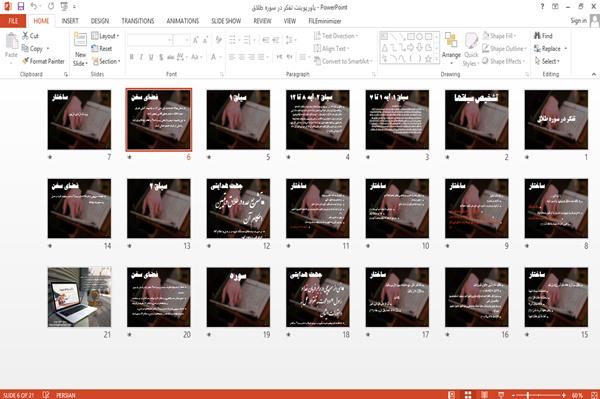
Task: Select the rectangle shape in shapes gallery
Action: [411, 37]
